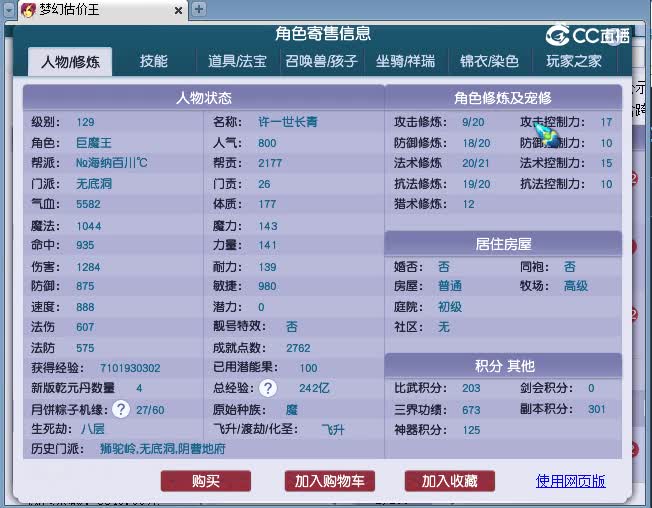Click the 级别 value 129
652x508 pixels.
[x=85, y=122]
